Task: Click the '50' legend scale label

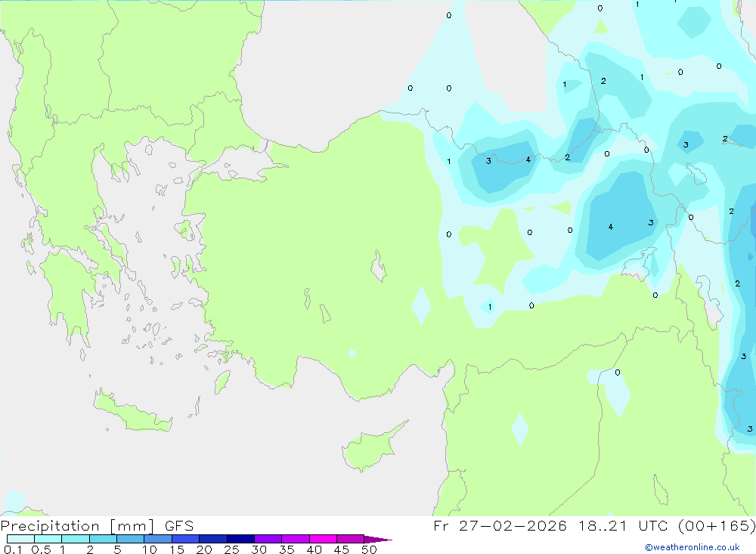Action: (370, 549)
